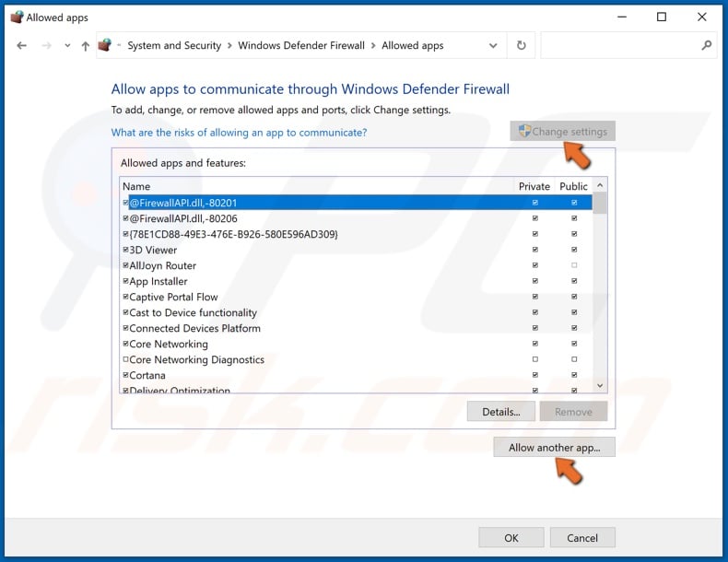
Task: Click the Remove button
Action: (x=573, y=412)
